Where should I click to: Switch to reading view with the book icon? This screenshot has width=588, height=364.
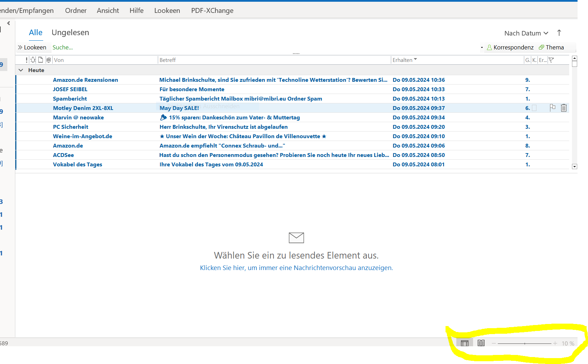click(x=481, y=343)
